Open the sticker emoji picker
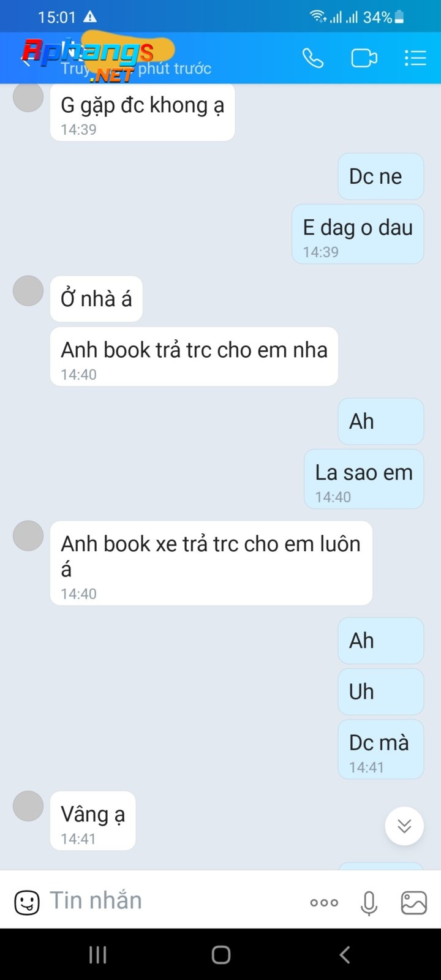 tap(27, 902)
